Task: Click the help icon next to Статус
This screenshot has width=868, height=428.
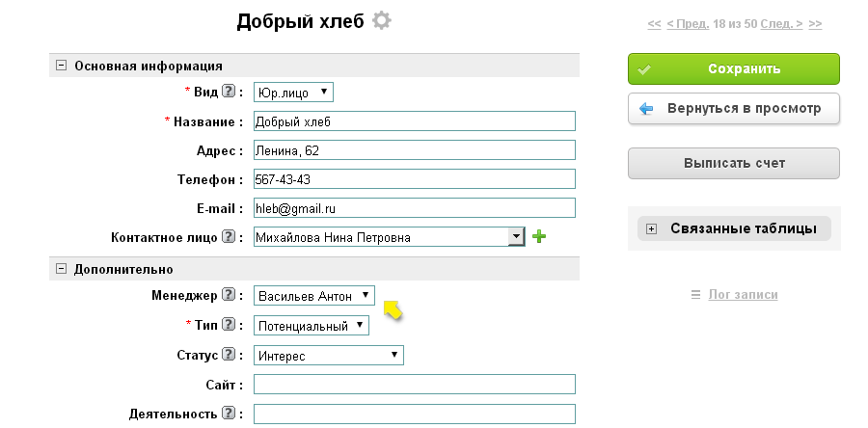Action: tap(229, 356)
